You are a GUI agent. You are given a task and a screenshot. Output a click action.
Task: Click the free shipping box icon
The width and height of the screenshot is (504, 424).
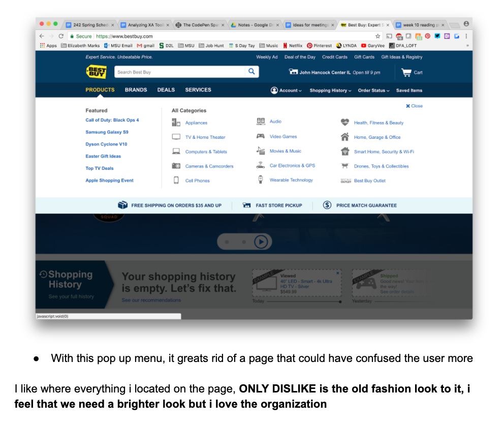[x=123, y=205]
